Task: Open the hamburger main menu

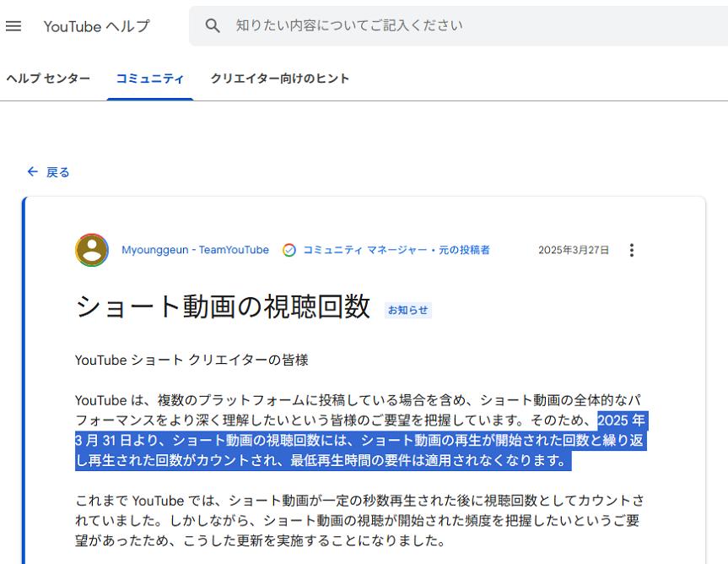Action: 13,26
